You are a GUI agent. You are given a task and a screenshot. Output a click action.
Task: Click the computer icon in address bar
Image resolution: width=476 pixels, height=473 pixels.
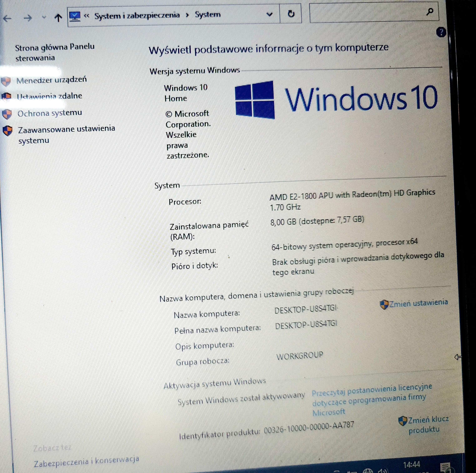tap(75, 16)
